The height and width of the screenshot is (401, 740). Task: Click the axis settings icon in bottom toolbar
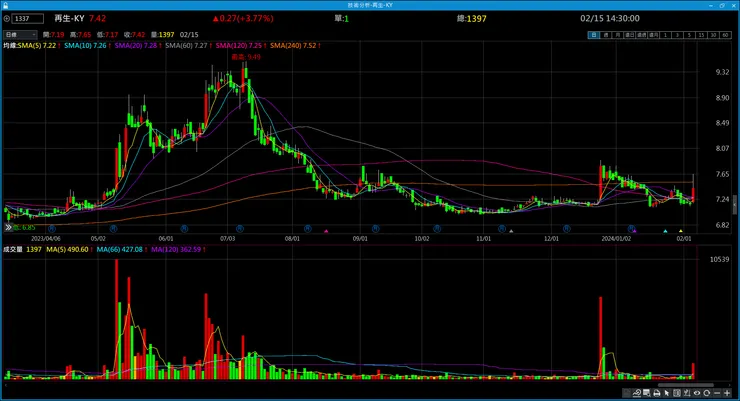point(687,393)
